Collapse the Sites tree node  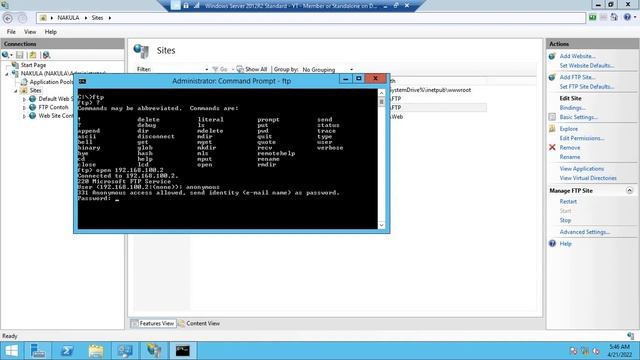(16, 91)
